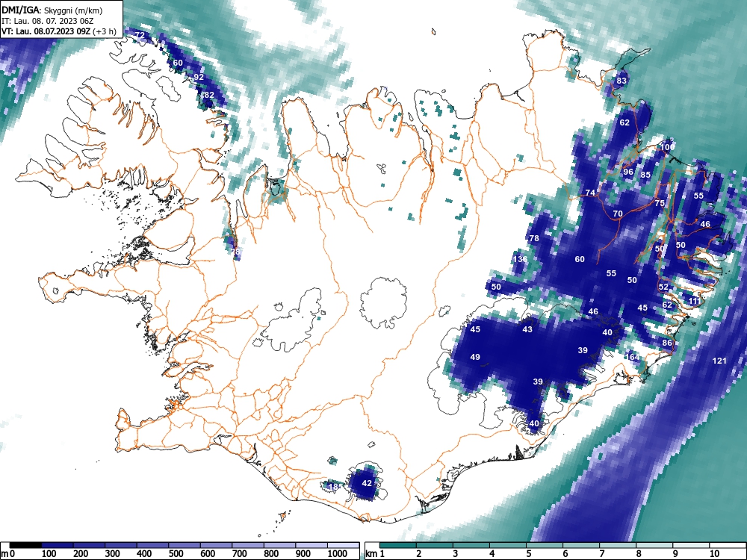Click the visibility value 72 on the map

[x=140, y=35]
